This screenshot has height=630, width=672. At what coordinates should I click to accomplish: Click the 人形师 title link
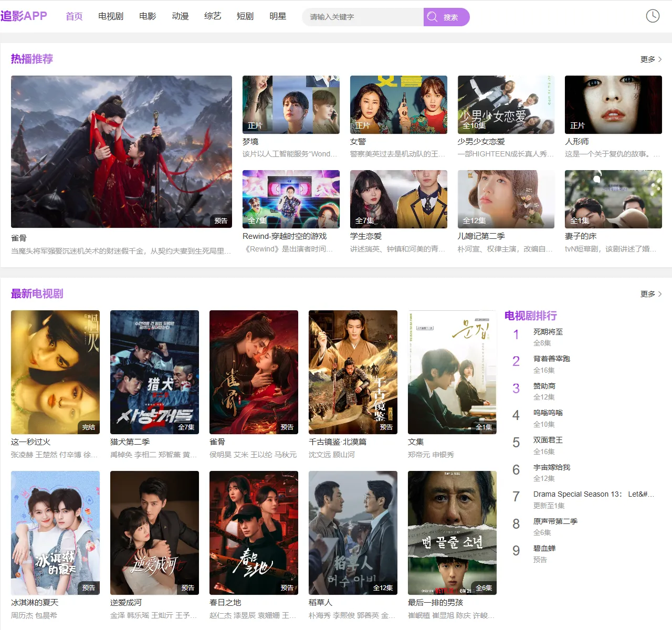577,142
